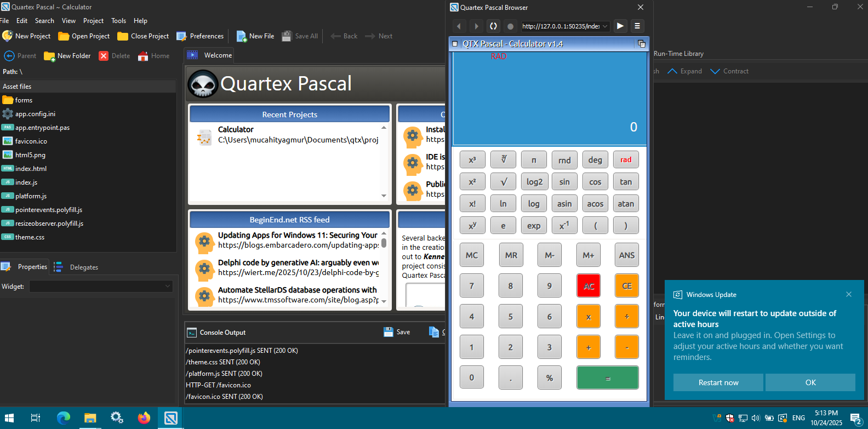The image size is (868, 429).
Task: Toggle the rad angle mode key
Action: pyautogui.click(x=626, y=160)
